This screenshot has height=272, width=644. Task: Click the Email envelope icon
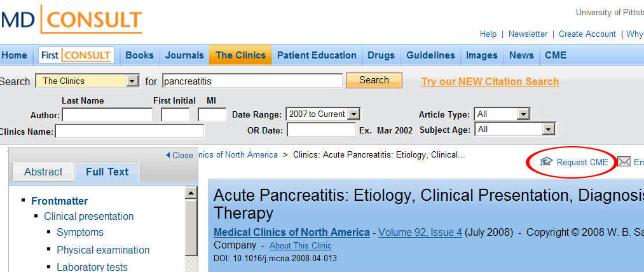(x=624, y=162)
